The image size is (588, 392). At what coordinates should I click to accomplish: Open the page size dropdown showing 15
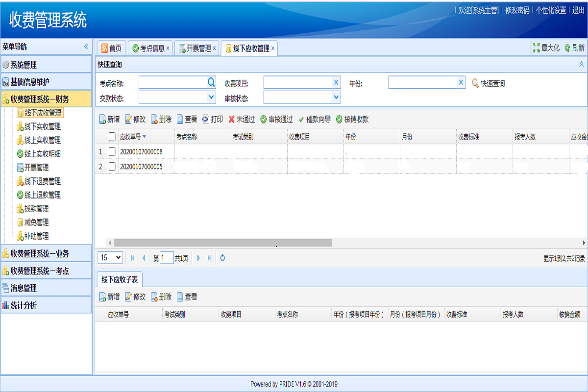[111, 258]
